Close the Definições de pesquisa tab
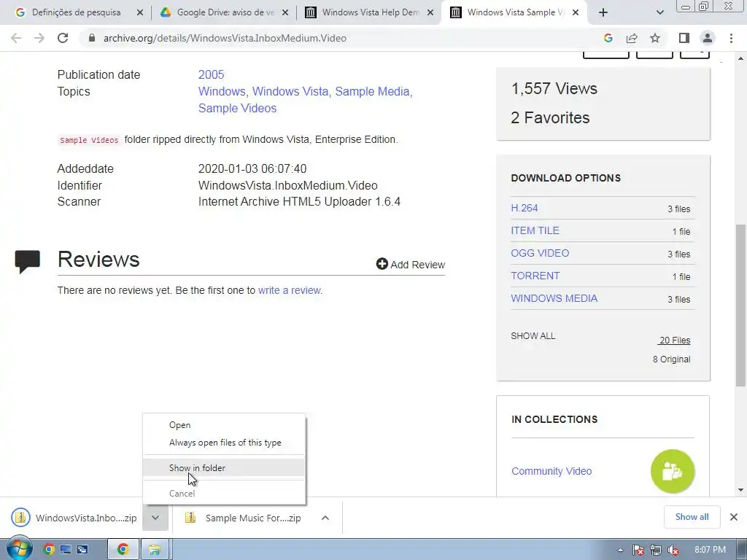The image size is (747, 560). coord(139,13)
